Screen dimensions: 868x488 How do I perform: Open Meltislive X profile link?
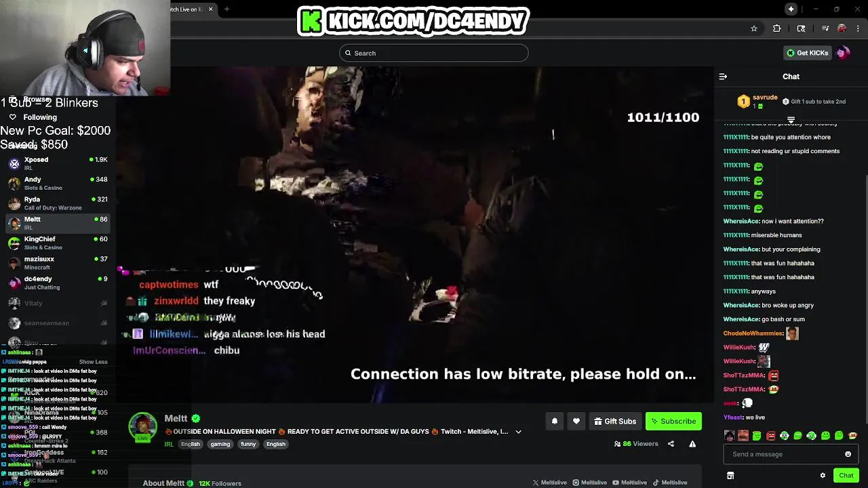pos(549,483)
